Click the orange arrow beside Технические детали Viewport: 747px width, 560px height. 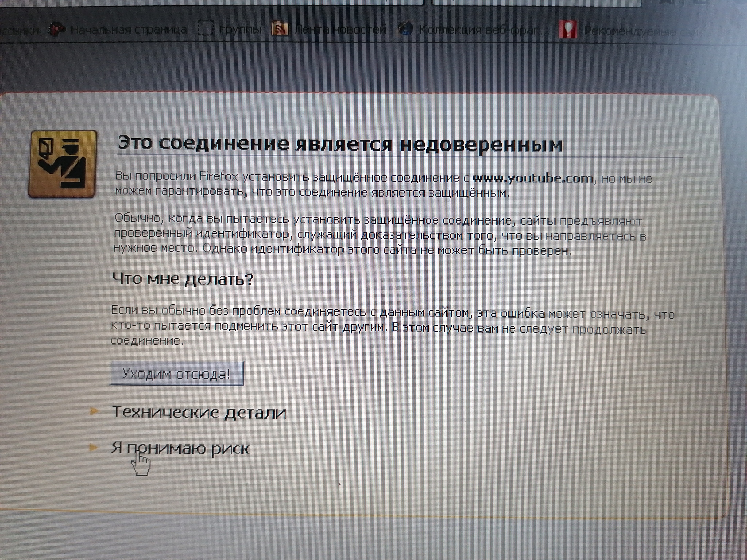(x=94, y=411)
